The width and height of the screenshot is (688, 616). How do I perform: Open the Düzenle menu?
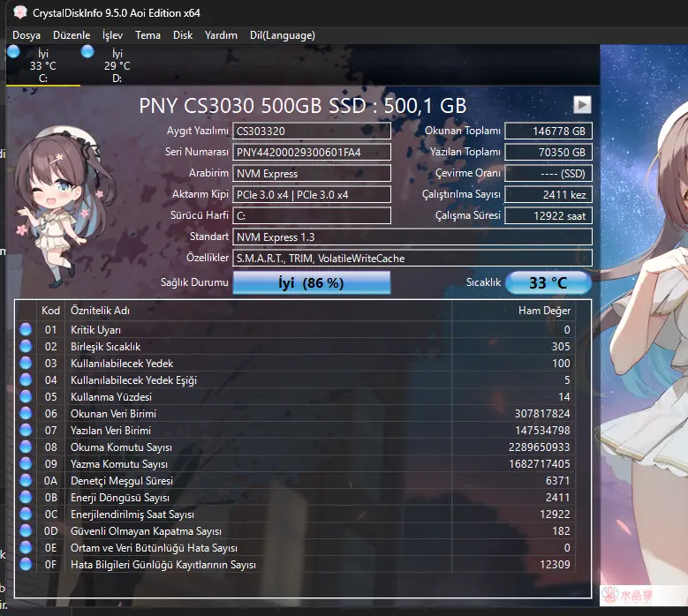tap(72, 35)
